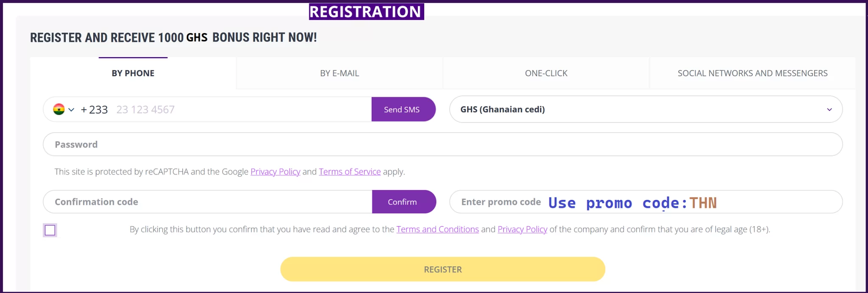
Task: Open the GHS currency dropdown arrow
Action: pyautogui.click(x=829, y=110)
